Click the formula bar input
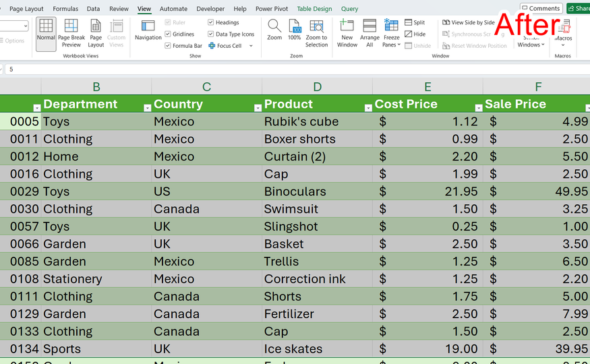Image resolution: width=590 pixels, height=364 pixels. 297,69
